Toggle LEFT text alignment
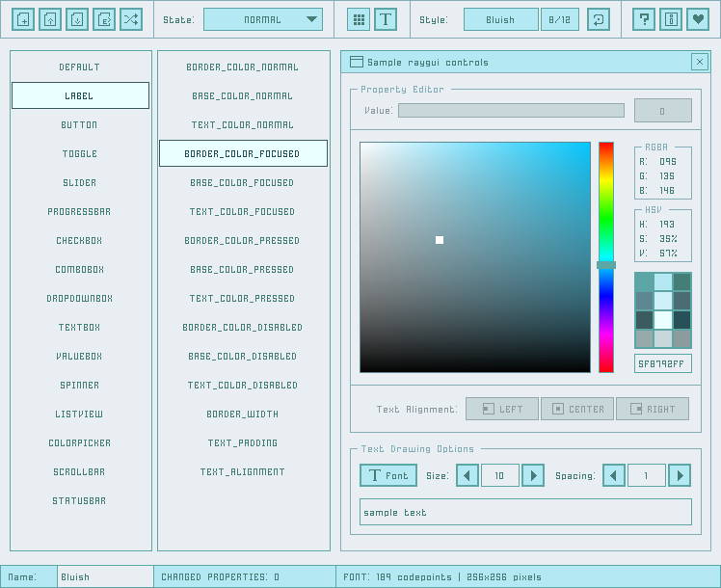The width and height of the screenshot is (721, 588). pos(502,409)
